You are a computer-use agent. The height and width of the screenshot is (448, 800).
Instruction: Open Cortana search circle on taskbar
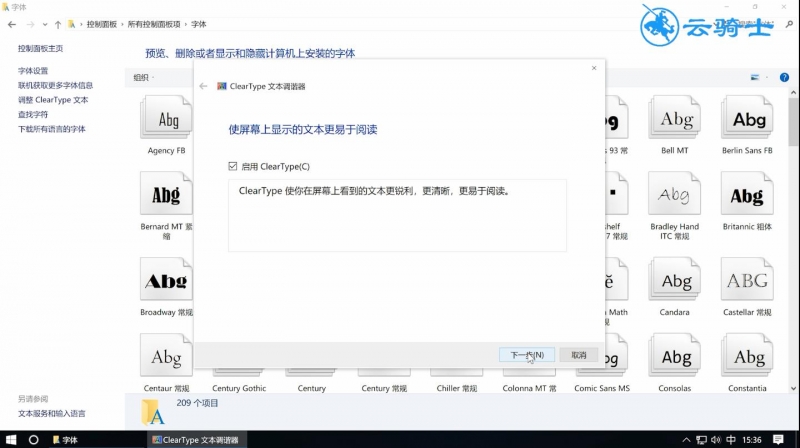pyautogui.click(x=33, y=439)
